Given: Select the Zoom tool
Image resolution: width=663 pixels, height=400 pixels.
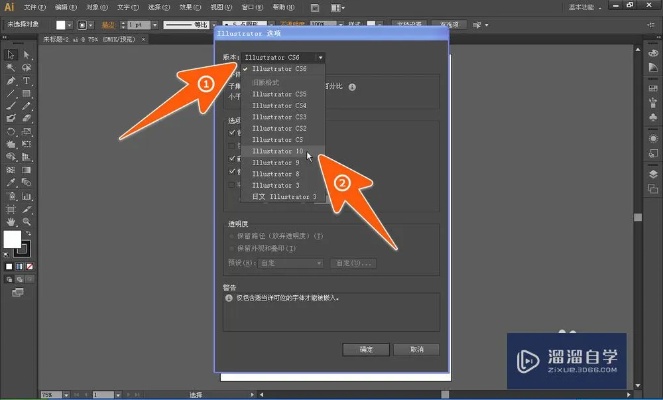Looking at the screenshot, I should (26, 222).
